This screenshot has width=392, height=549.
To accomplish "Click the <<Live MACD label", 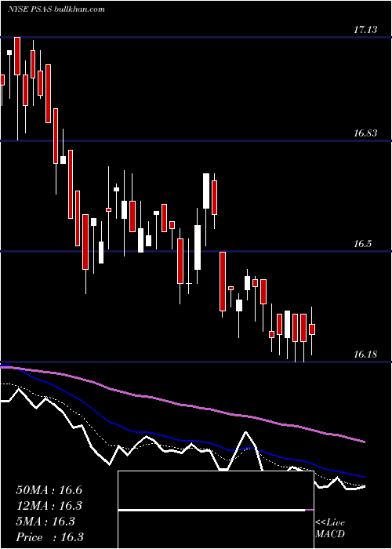I will [330, 528].
